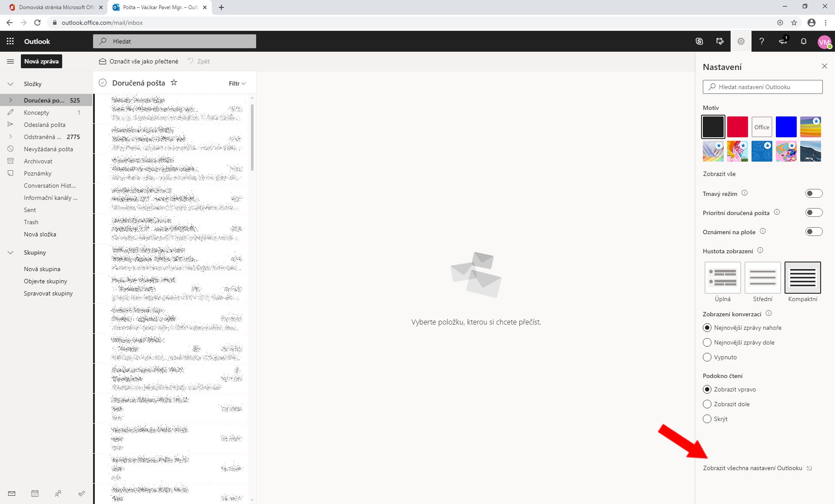The width and height of the screenshot is (835, 504).
Task: Open new browser tab plus
Action: click(x=221, y=7)
